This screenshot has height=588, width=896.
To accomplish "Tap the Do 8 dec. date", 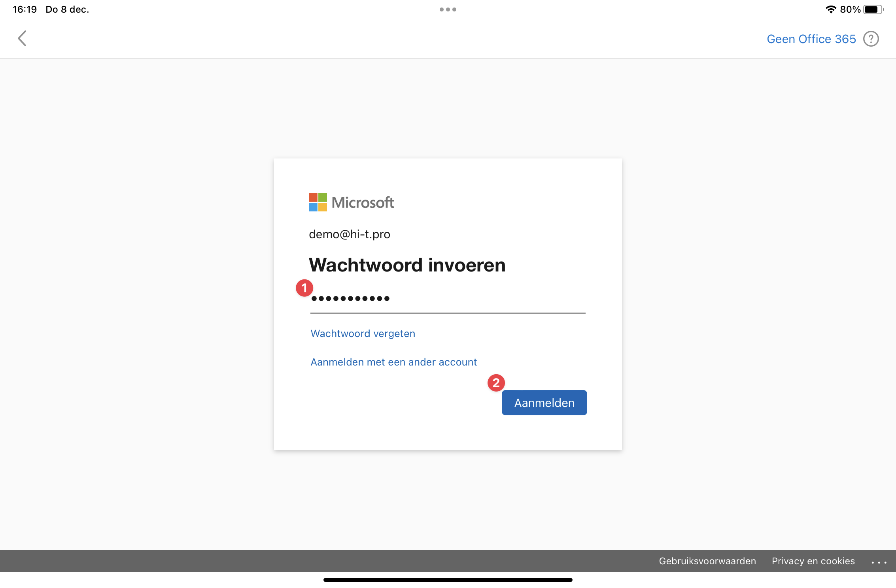I will coord(67,9).
